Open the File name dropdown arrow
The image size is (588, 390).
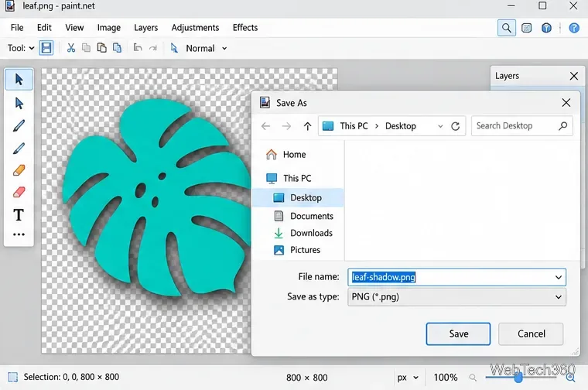pos(559,277)
